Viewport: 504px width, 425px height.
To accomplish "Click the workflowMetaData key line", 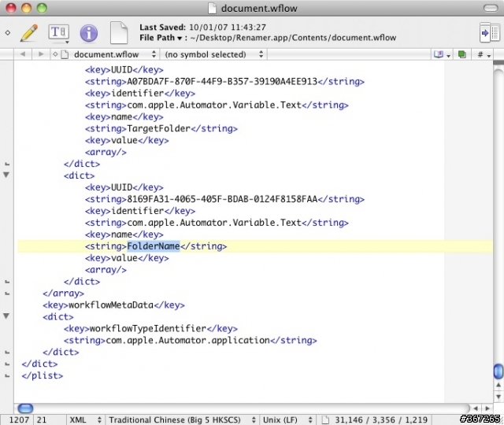I will pyautogui.click(x=113, y=305).
